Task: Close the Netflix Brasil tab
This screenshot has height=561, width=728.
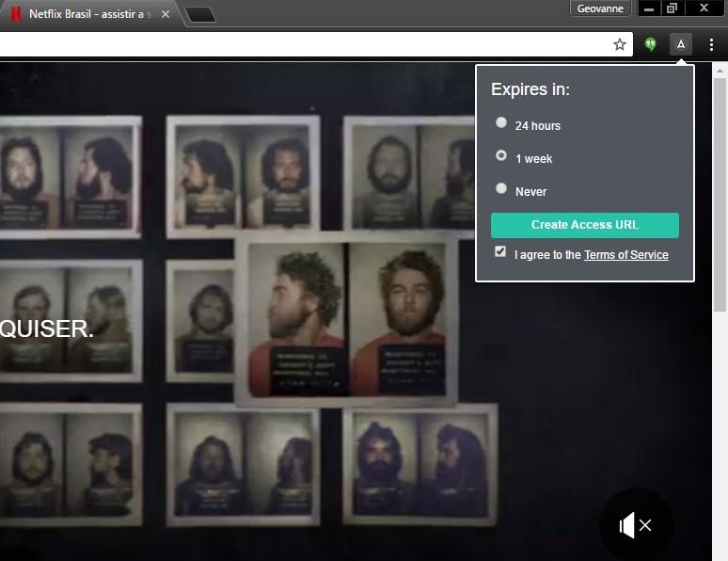Action: (x=166, y=14)
